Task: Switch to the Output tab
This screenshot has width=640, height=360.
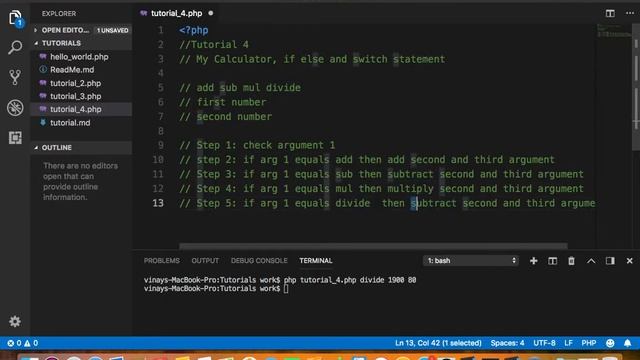Action: click(205, 261)
